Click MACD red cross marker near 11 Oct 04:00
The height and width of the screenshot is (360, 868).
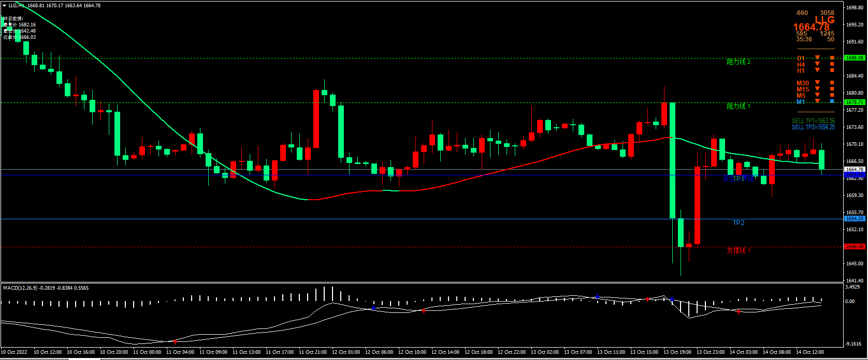click(175, 342)
